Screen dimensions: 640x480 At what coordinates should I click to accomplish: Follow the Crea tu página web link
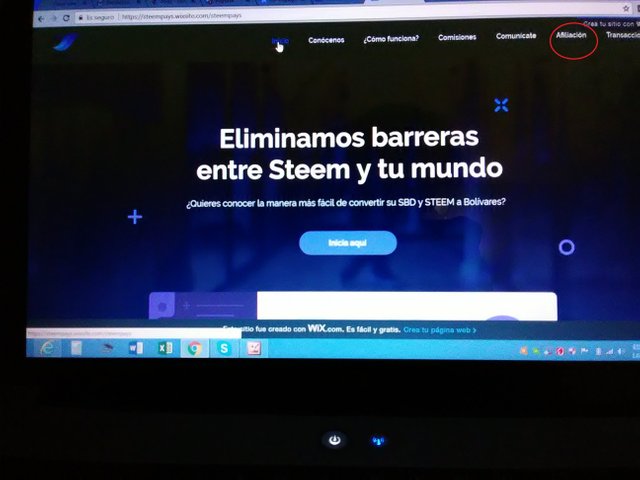(440, 330)
